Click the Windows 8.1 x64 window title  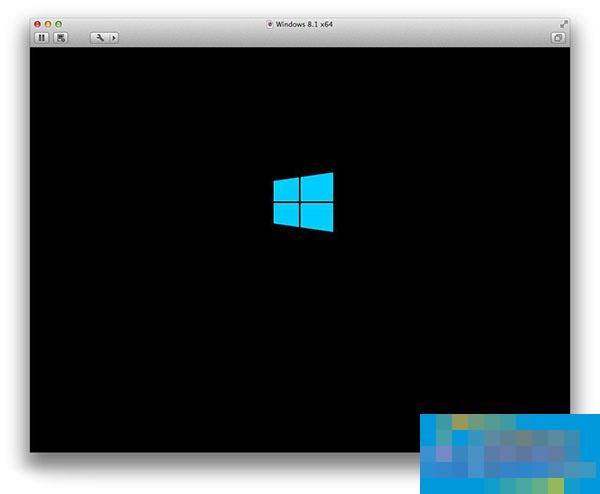(304, 24)
